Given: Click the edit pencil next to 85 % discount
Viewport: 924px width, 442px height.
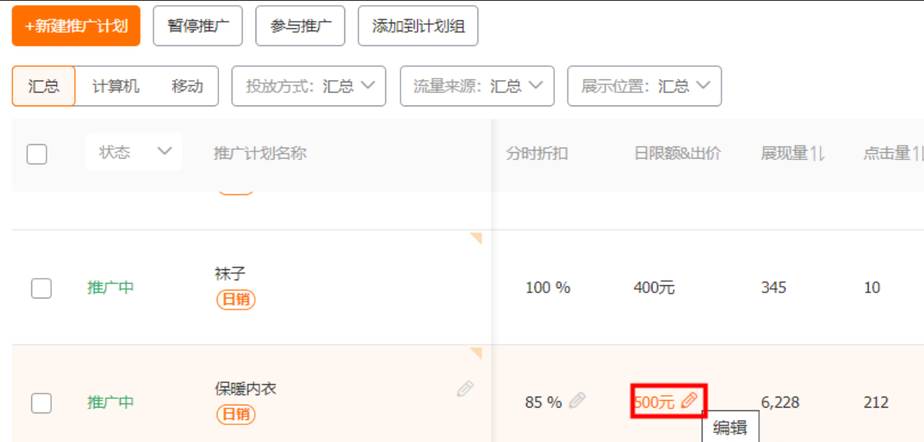Looking at the screenshot, I should (577, 401).
